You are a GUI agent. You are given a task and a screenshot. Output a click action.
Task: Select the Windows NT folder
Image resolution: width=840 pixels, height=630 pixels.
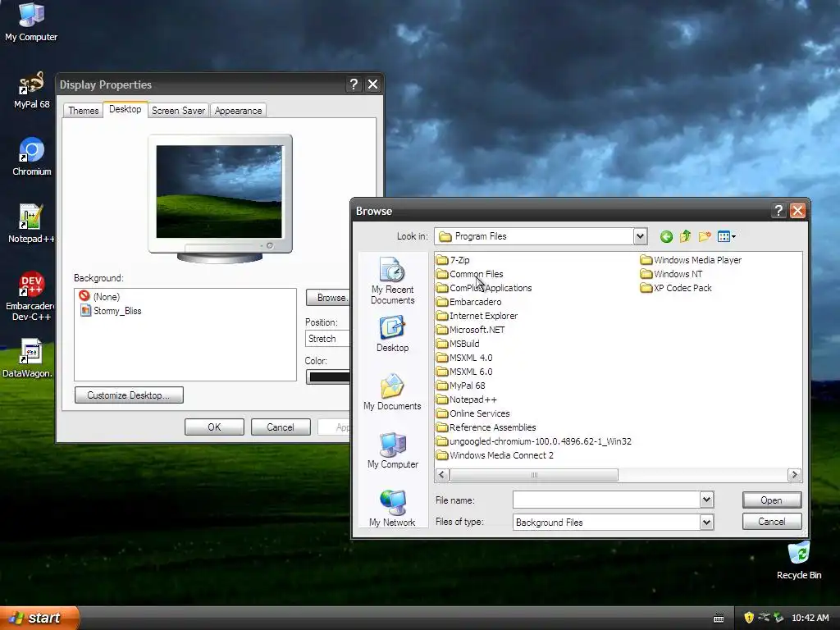click(x=671, y=274)
